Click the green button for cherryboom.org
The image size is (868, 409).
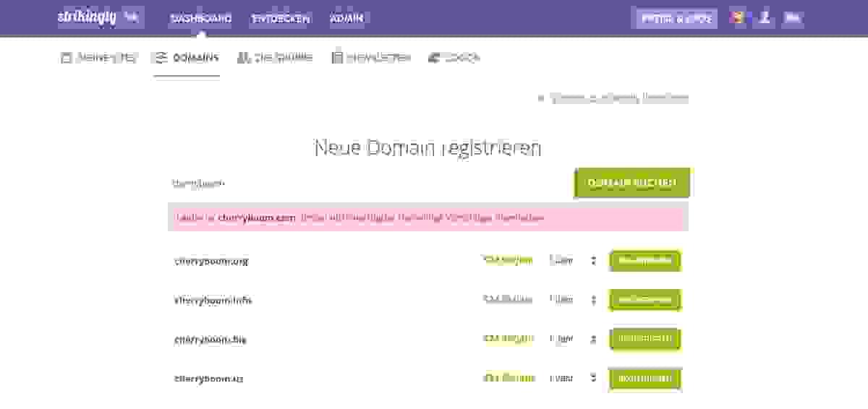pos(645,261)
